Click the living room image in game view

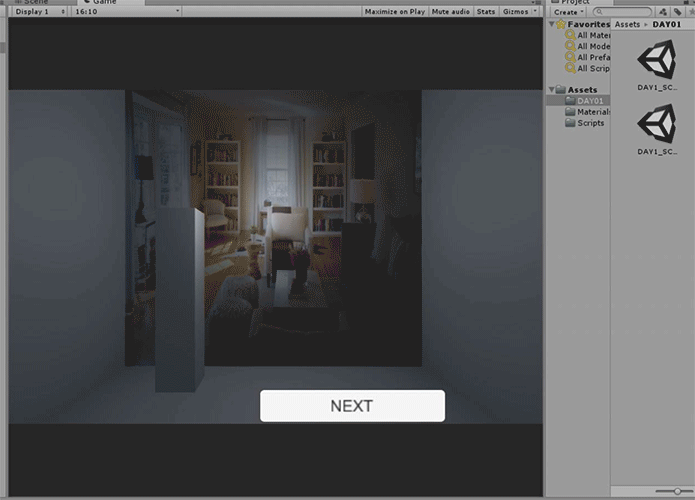pyautogui.click(x=273, y=228)
